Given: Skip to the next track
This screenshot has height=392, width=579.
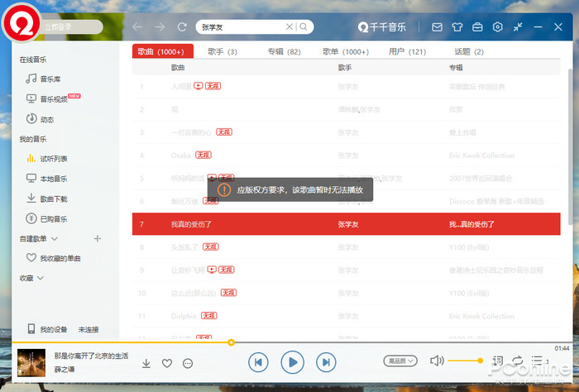Looking at the screenshot, I should pyautogui.click(x=326, y=362).
